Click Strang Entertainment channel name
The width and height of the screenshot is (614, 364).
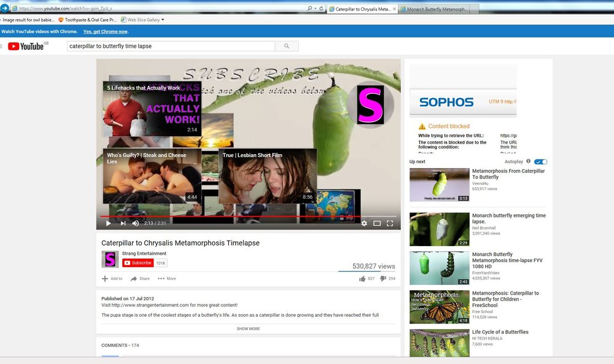(x=144, y=254)
